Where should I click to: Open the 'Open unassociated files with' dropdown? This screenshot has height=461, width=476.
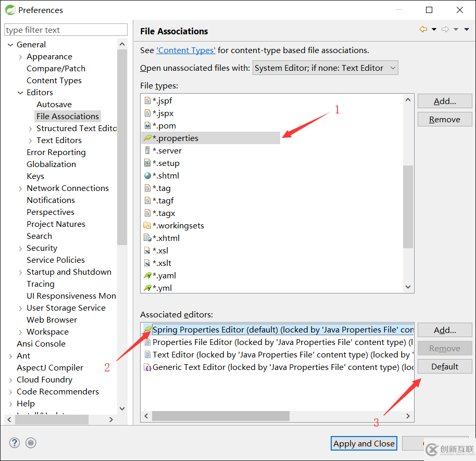pyautogui.click(x=325, y=68)
